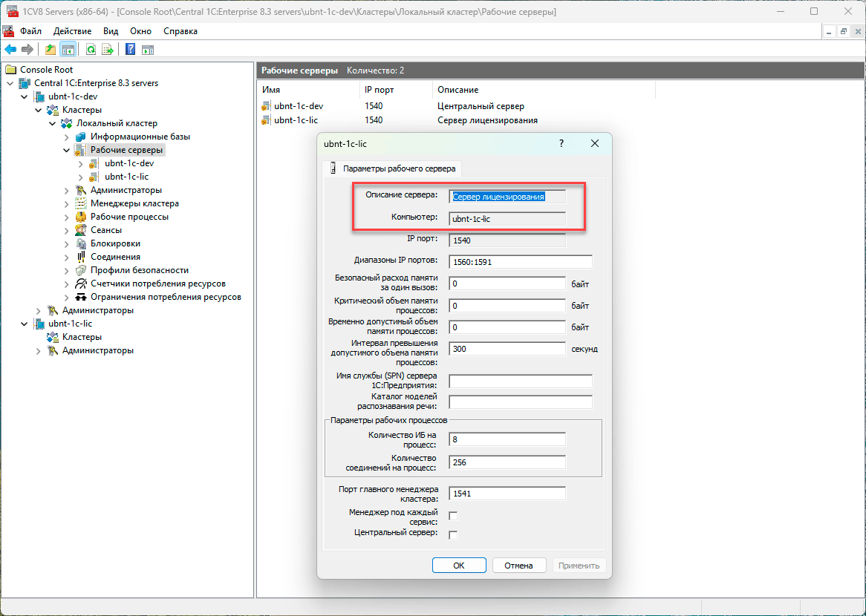Open the Вид menu

(x=111, y=31)
